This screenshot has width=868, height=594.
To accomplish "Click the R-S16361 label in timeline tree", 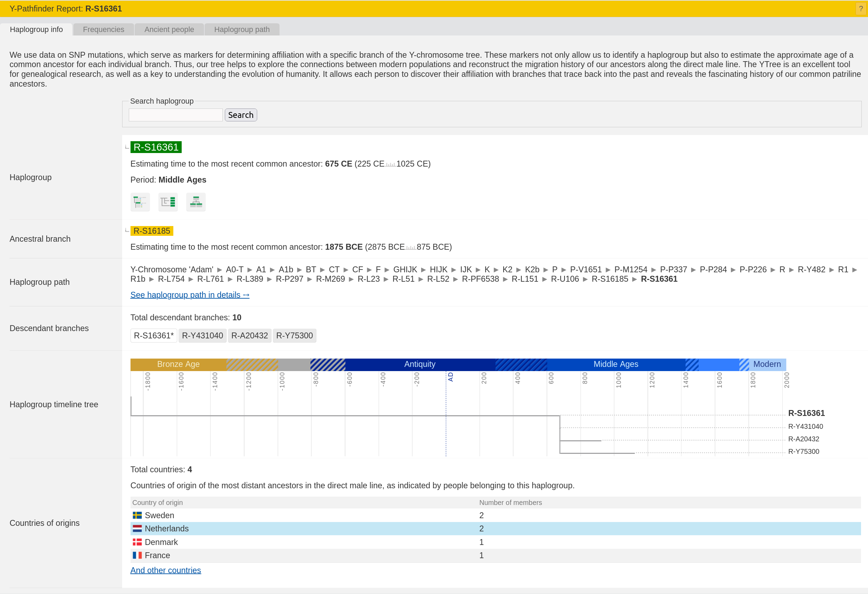I will (806, 413).
